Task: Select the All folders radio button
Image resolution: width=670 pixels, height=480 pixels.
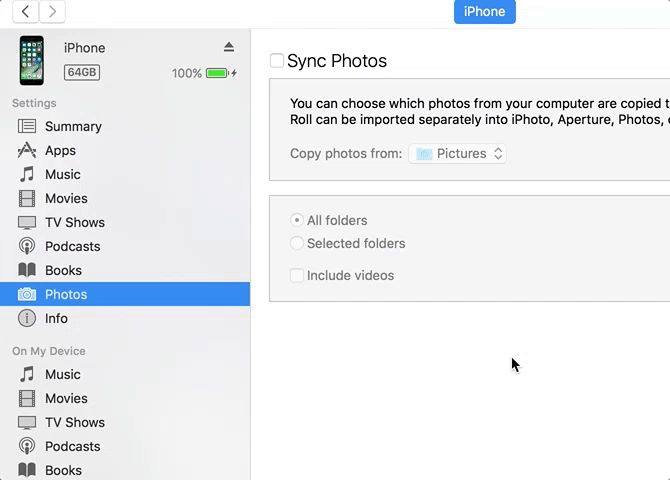Action: 297,220
